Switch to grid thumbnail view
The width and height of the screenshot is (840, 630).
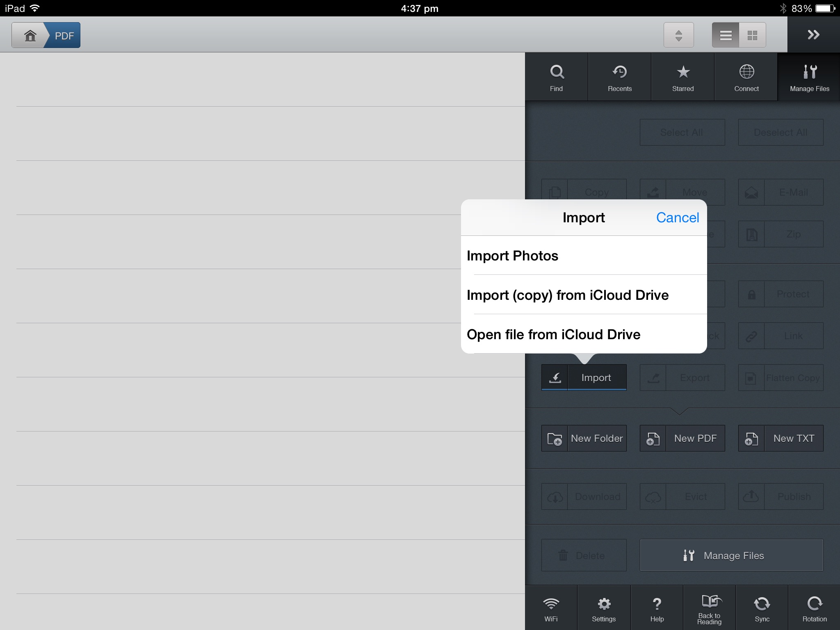click(752, 35)
